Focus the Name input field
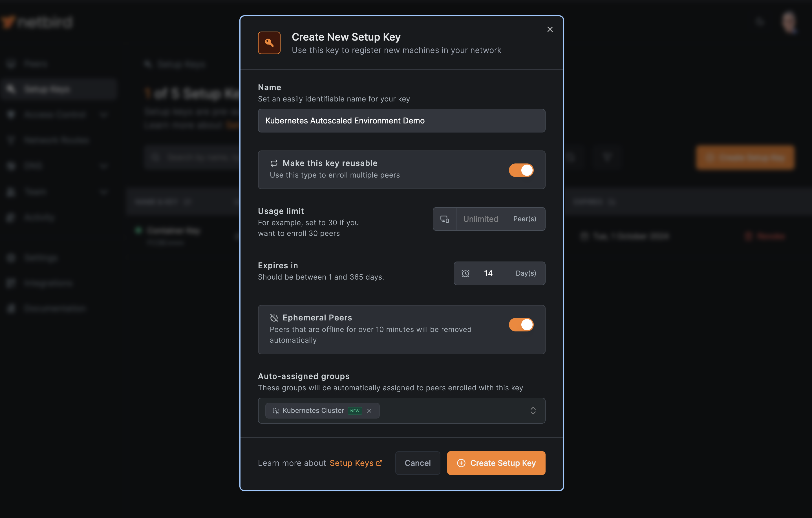This screenshot has height=518, width=812. tap(401, 121)
